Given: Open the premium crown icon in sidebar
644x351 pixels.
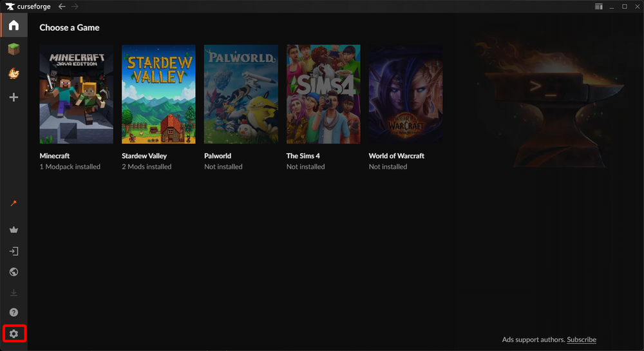Looking at the screenshot, I should click(14, 230).
